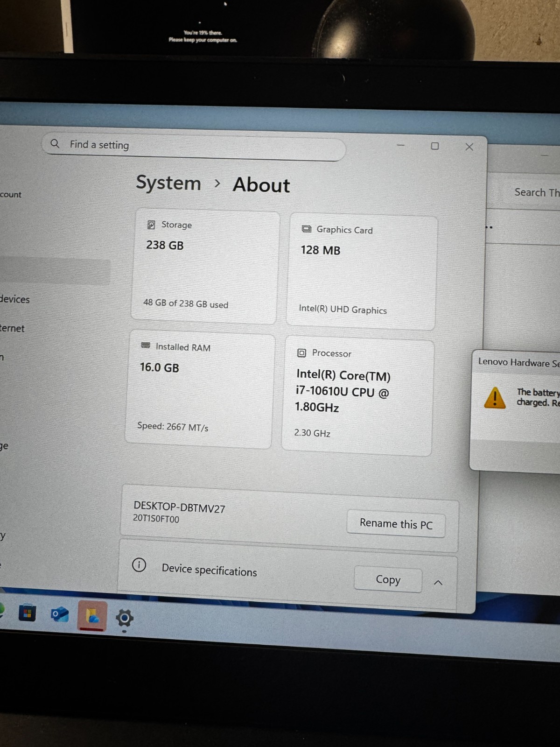Click the Graphics Card icon
Viewport: 560px width, 747px height.
coord(307,229)
